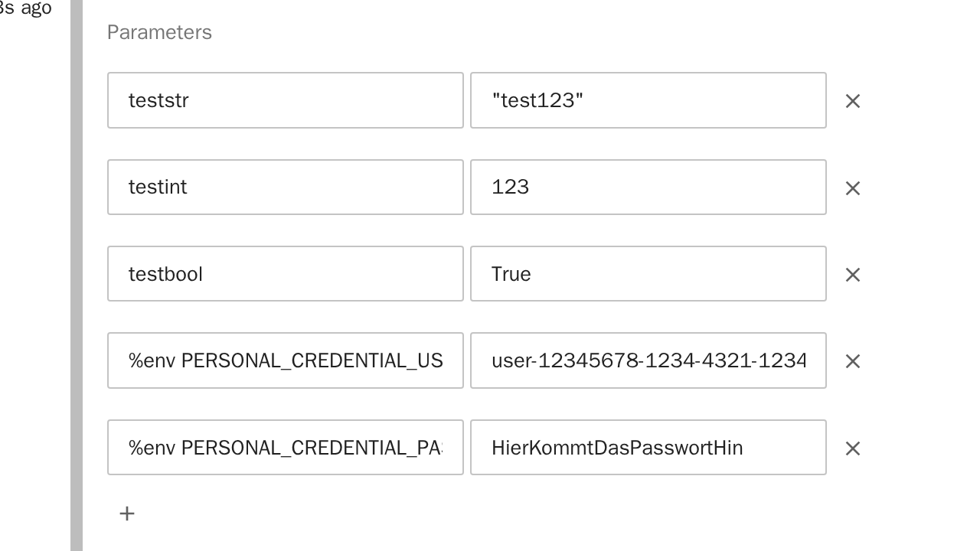The height and width of the screenshot is (551, 980).
Task: Click the True value field
Action: click(x=648, y=274)
